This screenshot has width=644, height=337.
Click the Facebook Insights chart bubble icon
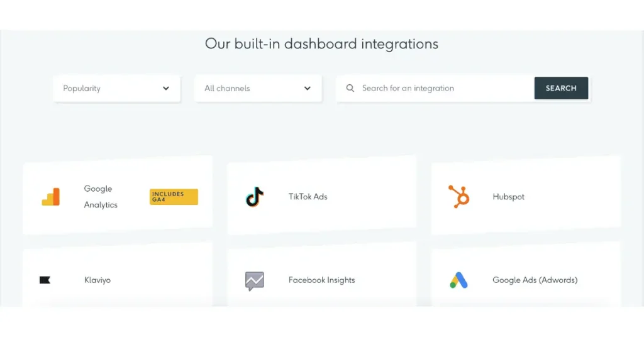[255, 280]
